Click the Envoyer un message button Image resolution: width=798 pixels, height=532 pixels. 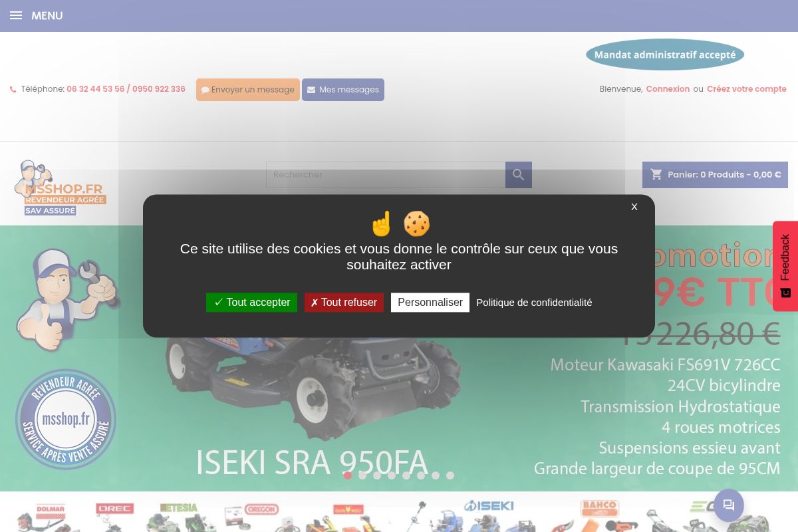pyautogui.click(x=247, y=90)
